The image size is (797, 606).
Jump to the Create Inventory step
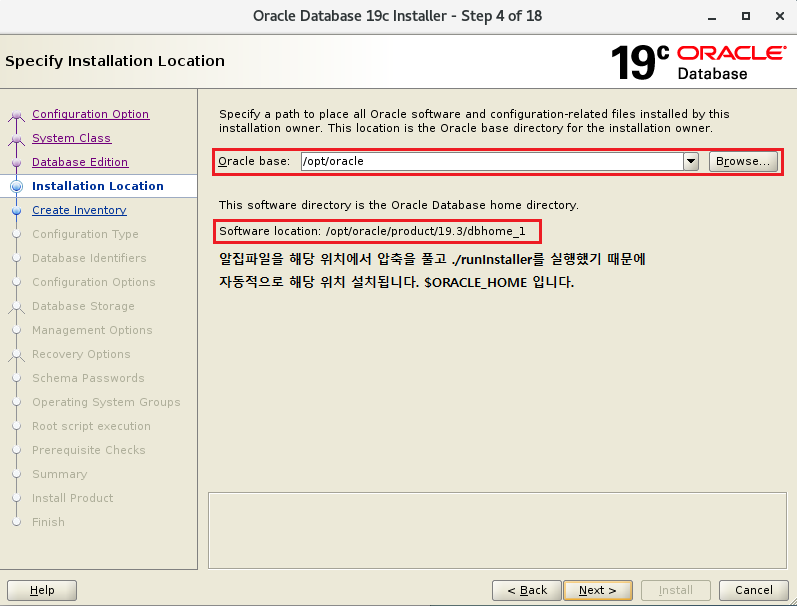79,210
